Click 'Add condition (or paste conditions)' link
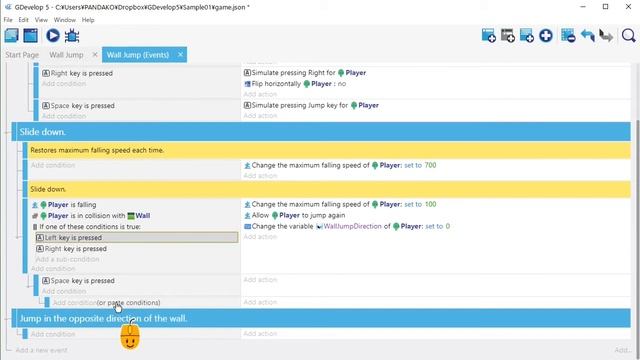Screen dimensions: 640x360 106,302
